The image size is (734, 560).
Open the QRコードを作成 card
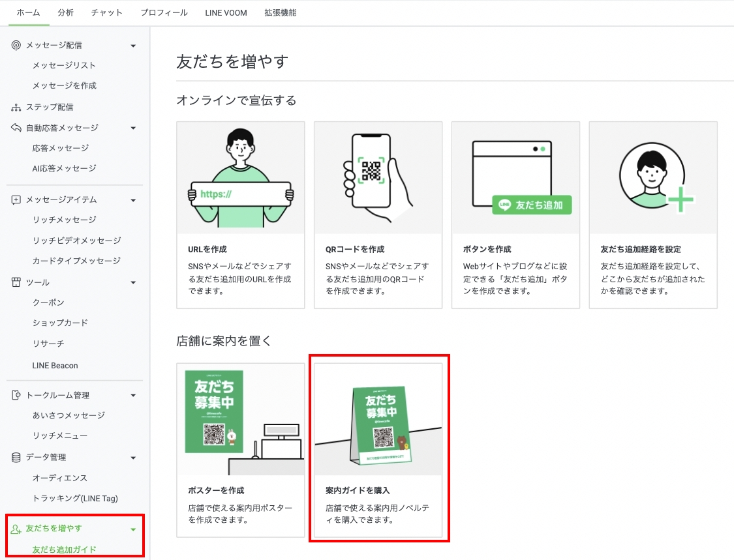[x=378, y=214]
